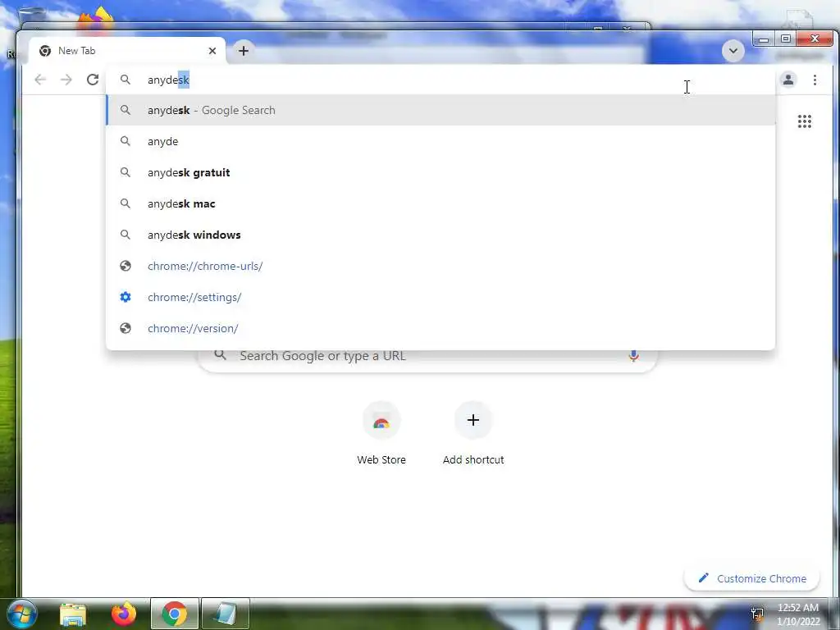
Task: Open the Windows Start button
Action: pyautogui.click(x=21, y=614)
